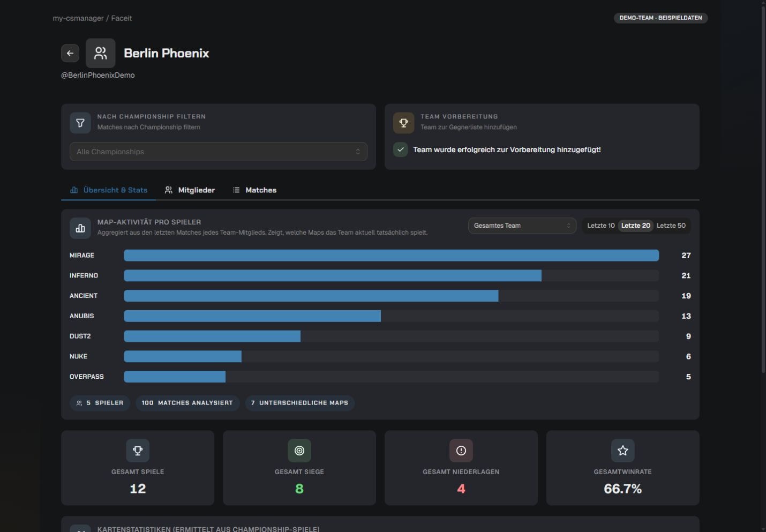Click the filter funnel icon
The image size is (766, 532).
click(80, 123)
